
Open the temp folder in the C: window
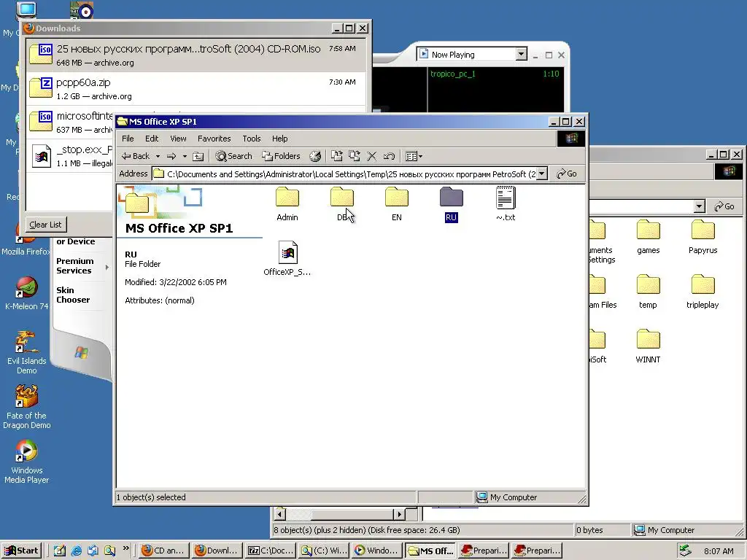click(648, 292)
